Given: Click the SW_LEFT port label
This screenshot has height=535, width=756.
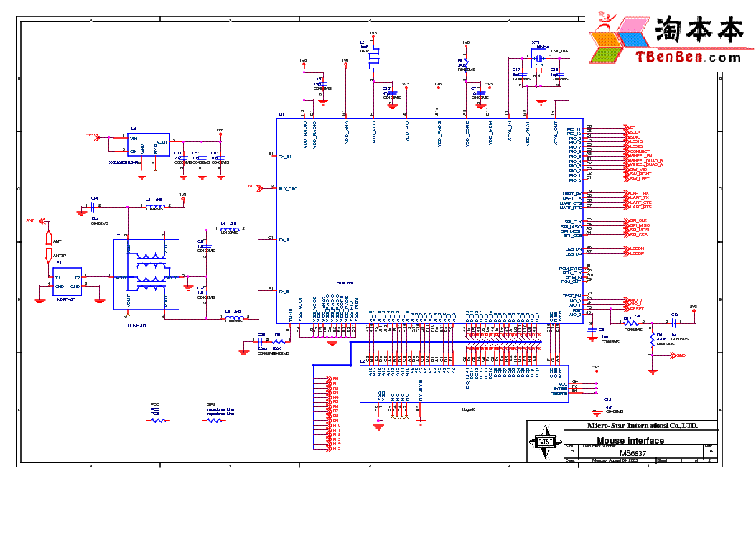Looking at the screenshot, I should point(640,179).
